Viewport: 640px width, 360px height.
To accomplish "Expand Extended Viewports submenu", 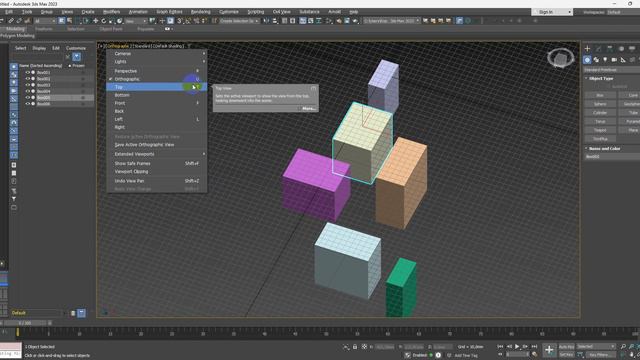I will [x=156, y=154].
